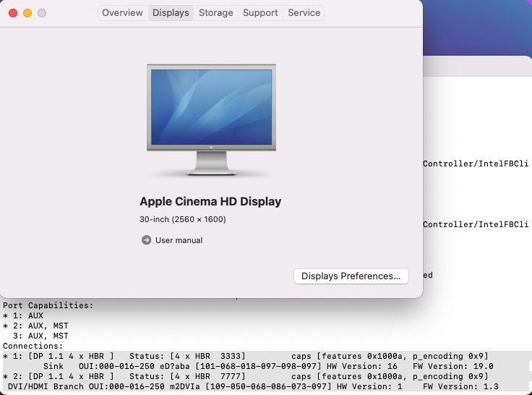
Task: Minimize the About This Mac window
Action: click(27, 13)
